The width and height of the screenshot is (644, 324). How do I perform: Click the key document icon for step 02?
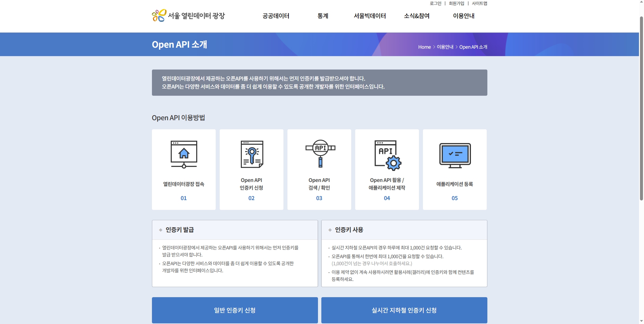pos(252,154)
